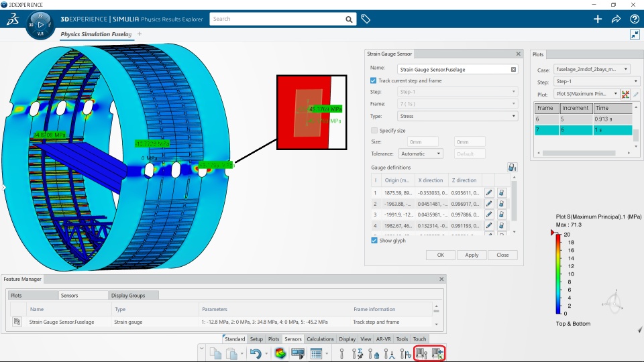This screenshot has height=362, width=644.
Task: Edit gauge definition row 1 pencil icon
Action: [x=489, y=192]
